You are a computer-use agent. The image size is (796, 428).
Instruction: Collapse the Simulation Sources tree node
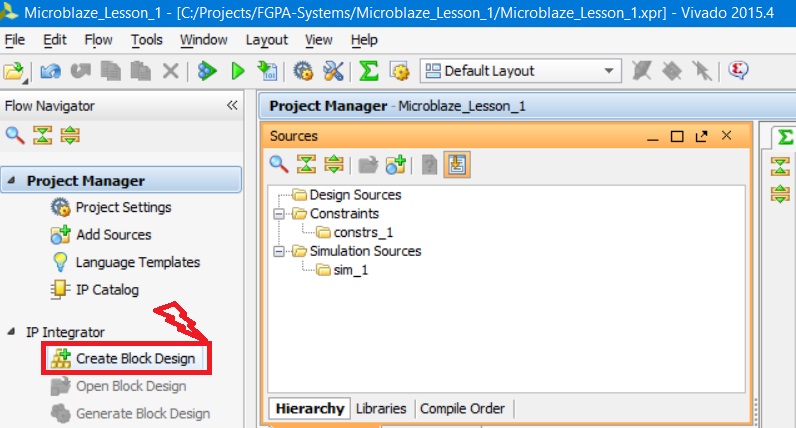(x=277, y=251)
